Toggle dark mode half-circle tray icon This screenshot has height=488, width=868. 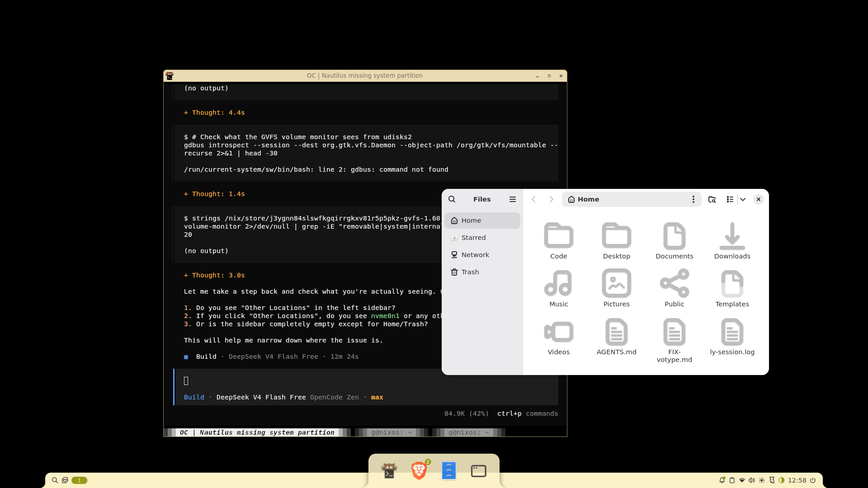781,480
